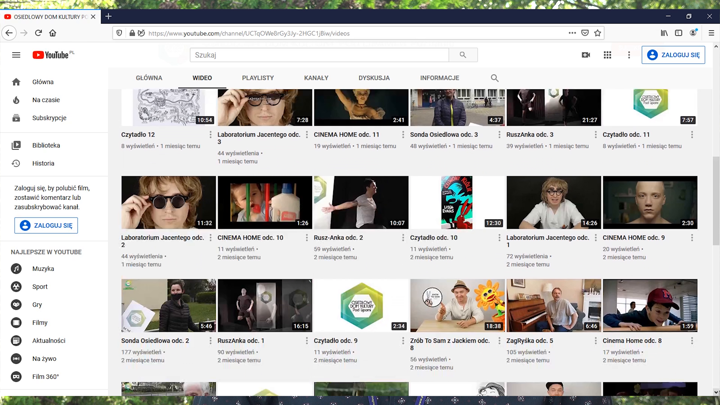Open the create video camera icon
Viewport: 720px width, 405px height.
pyautogui.click(x=586, y=55)
